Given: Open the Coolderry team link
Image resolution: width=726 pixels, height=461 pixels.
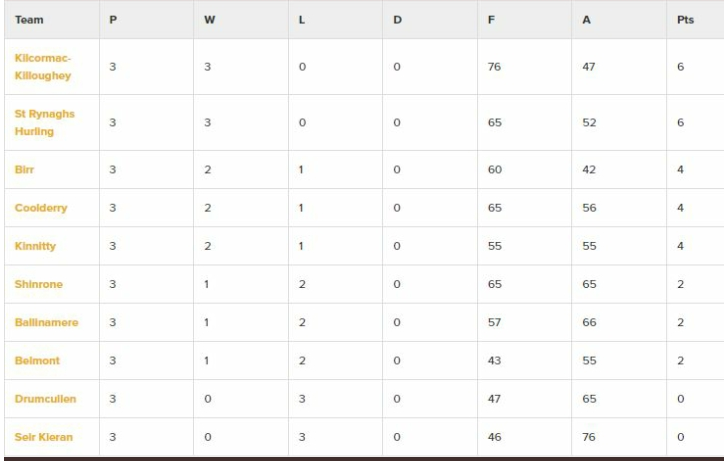Looking at the screenshot, I should pyautogui.click(x=41, y=208).
